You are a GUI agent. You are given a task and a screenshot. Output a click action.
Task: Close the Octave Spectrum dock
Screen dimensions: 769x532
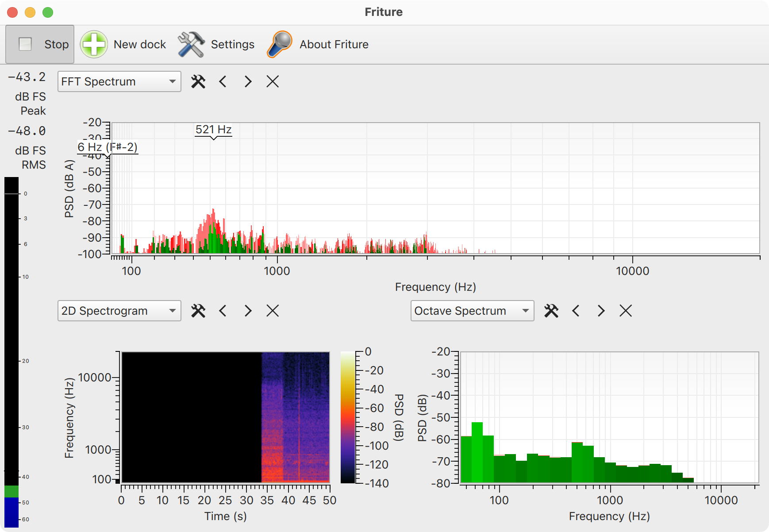click(626, 311)
